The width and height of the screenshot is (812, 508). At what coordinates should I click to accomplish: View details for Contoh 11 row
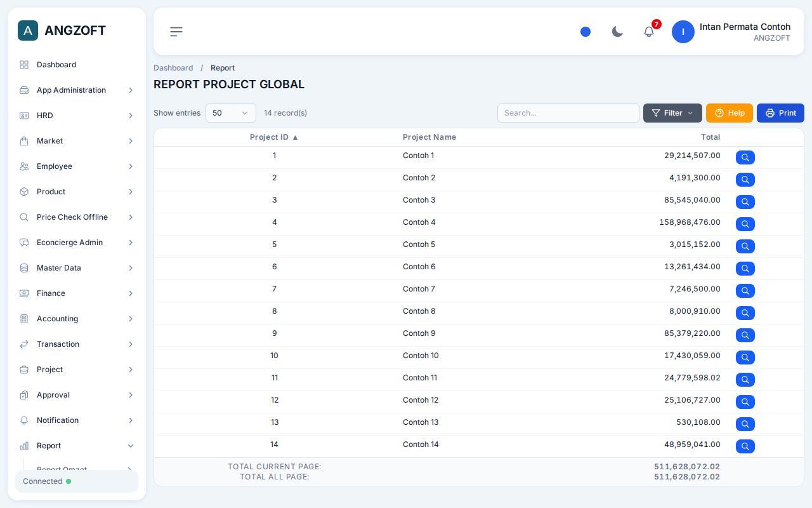coord(745,380)
